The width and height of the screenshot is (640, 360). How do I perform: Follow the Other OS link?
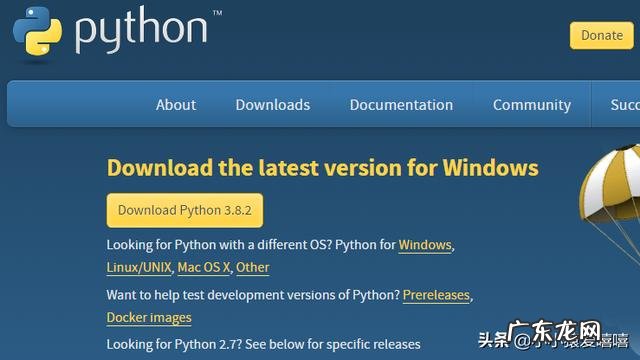click(253, 267)
